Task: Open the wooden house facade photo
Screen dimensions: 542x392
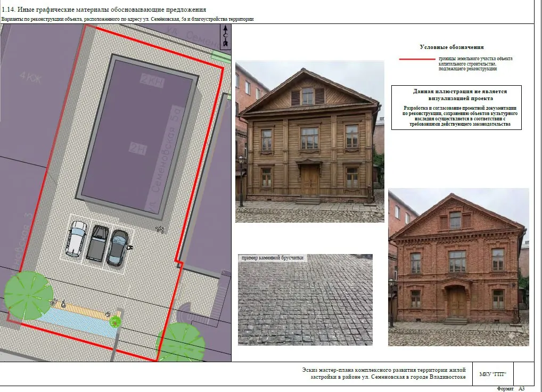Action: coord(310,142)
